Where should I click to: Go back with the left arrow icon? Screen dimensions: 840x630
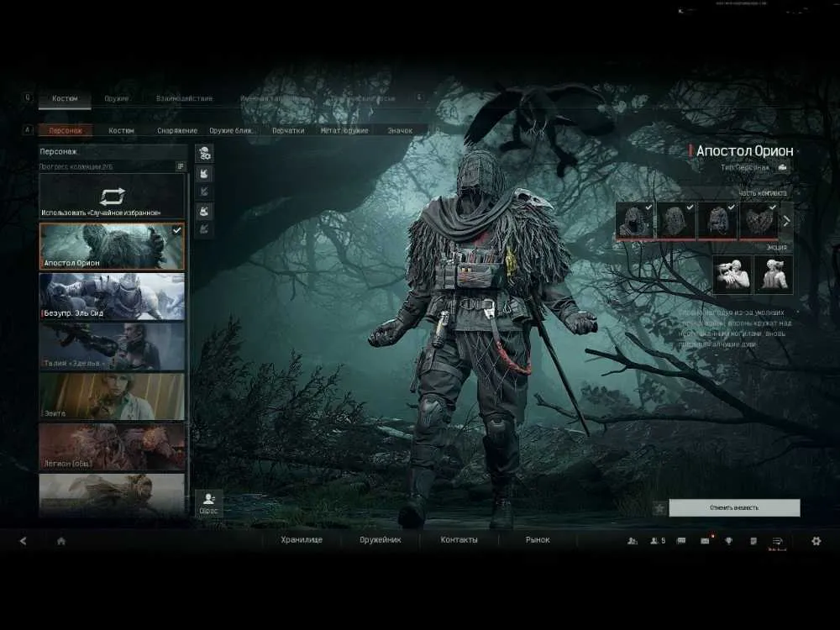[23, 541]
